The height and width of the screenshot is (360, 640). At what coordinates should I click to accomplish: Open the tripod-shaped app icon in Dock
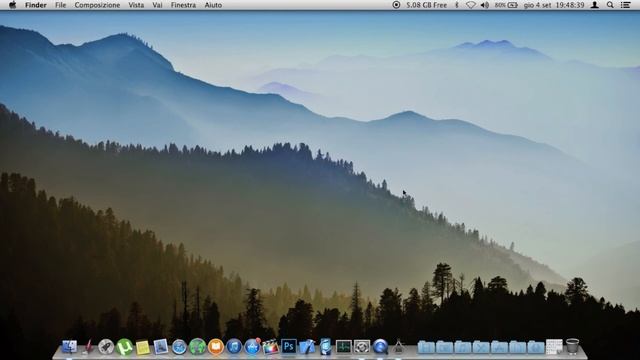(x=398, y=347)
